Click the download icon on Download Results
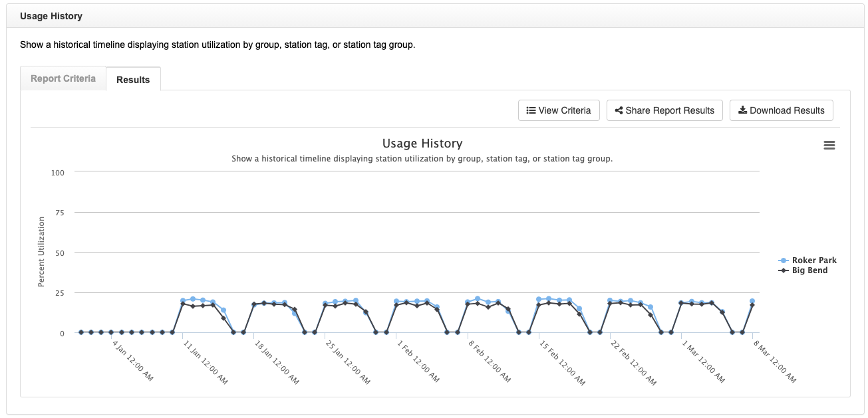This screenshot has height=418, width=868. pos(742,110)
